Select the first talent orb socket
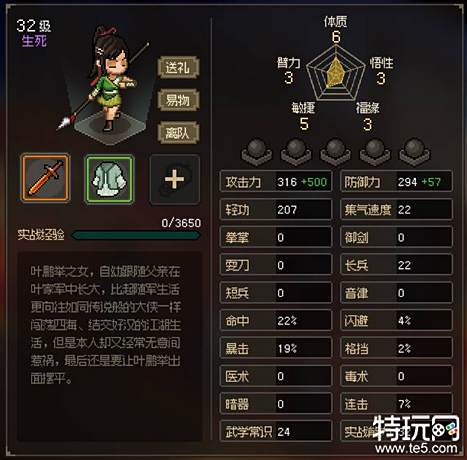 257,152
